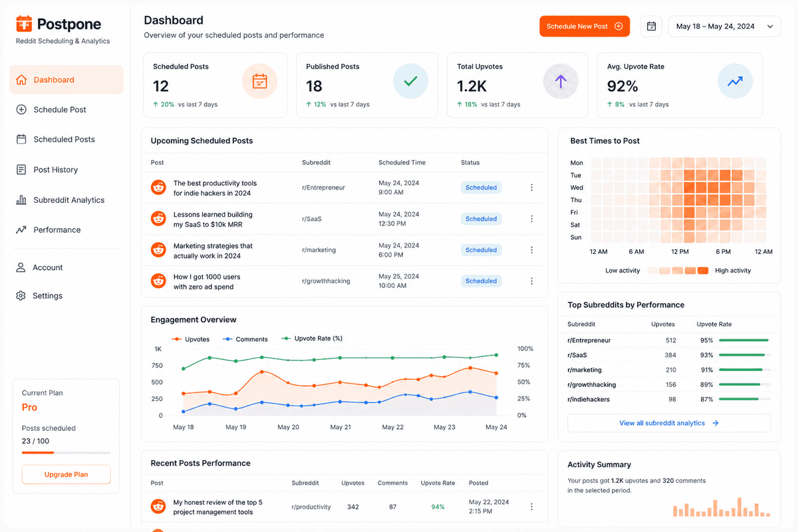The height and width of the screenshot is (532, 798).
Task: Click r/growthhacking row in Top Subreddits
Action: (669, 384)
